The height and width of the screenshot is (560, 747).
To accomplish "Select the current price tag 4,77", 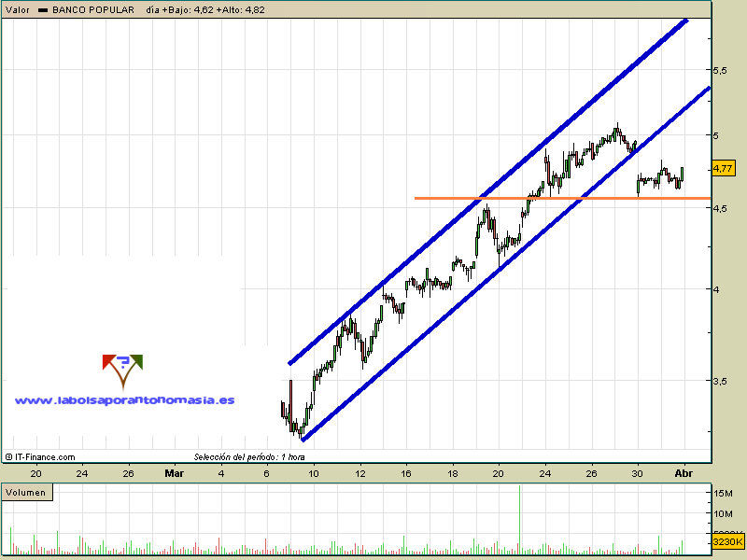I will 722,169.
